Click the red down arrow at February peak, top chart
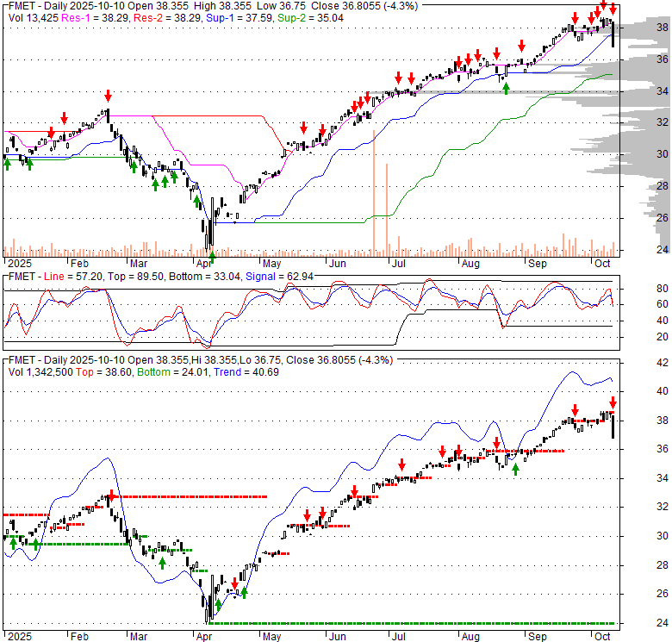Viewport: 672px width, 642px height. point(108,95)
